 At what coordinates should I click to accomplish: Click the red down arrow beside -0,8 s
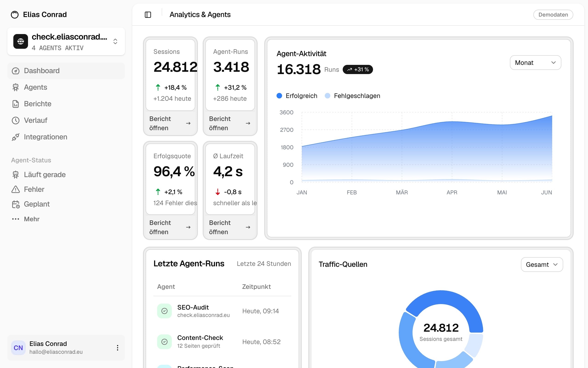[218, 192]
